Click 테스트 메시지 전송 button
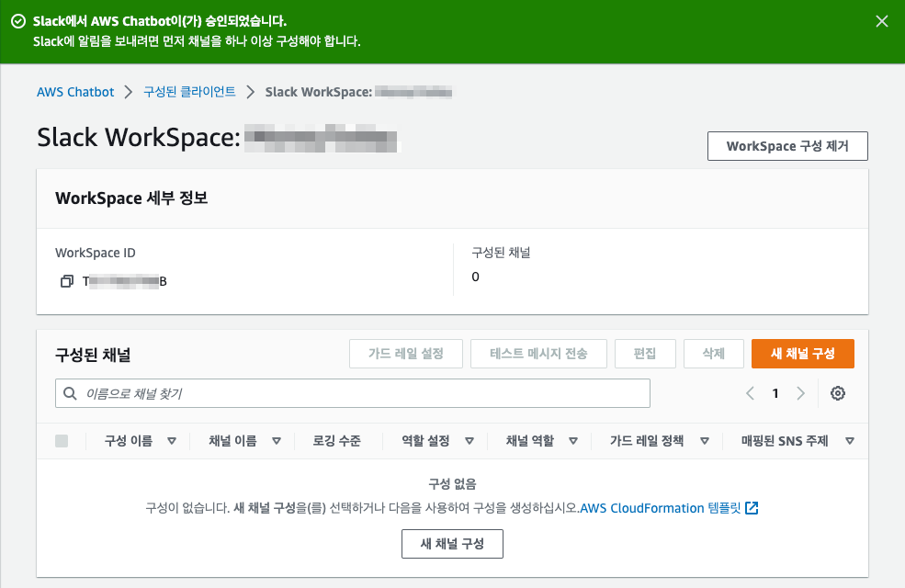 click(x=538, y=353)
